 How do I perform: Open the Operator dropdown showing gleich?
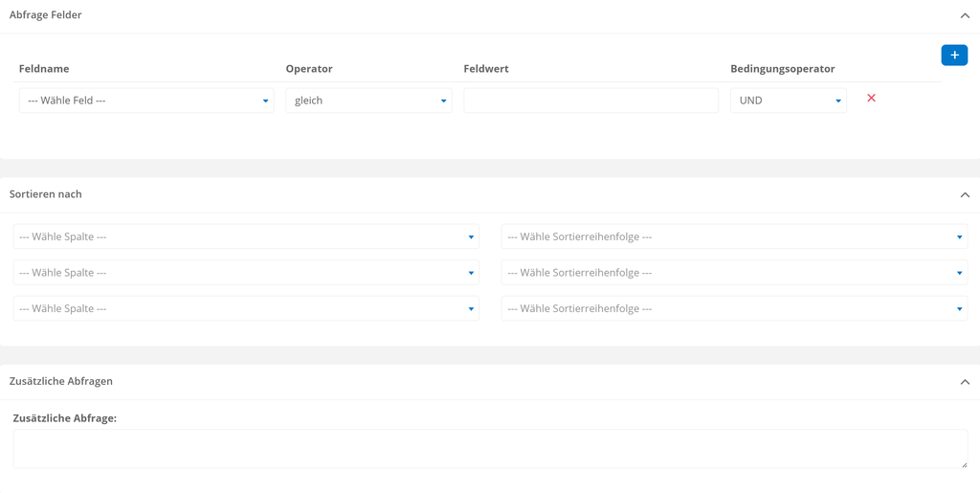point(368,100)
